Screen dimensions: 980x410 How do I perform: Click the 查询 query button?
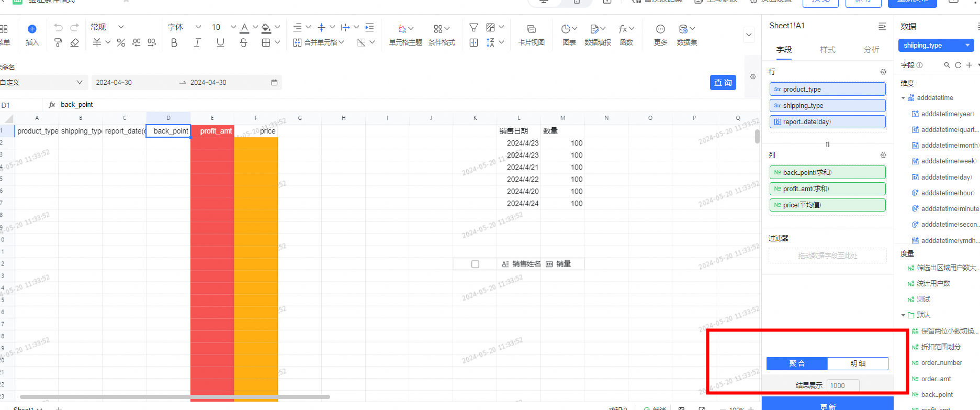(723, 83)
